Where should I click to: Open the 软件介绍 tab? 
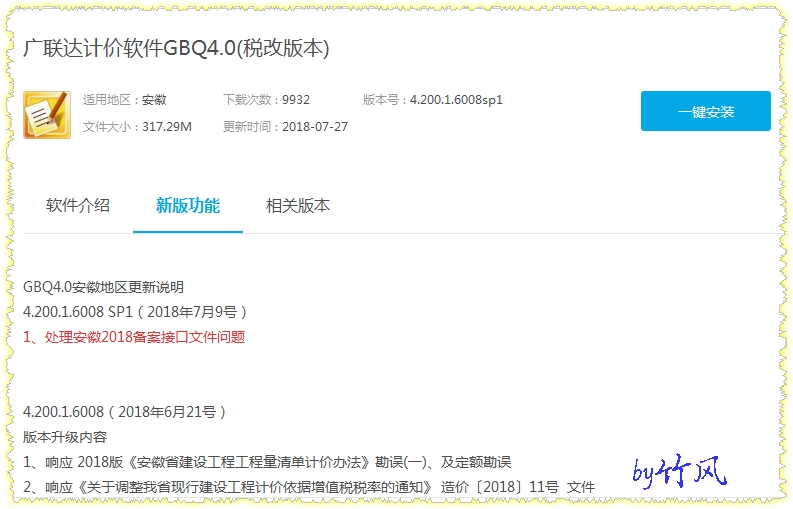coord(77,205)
